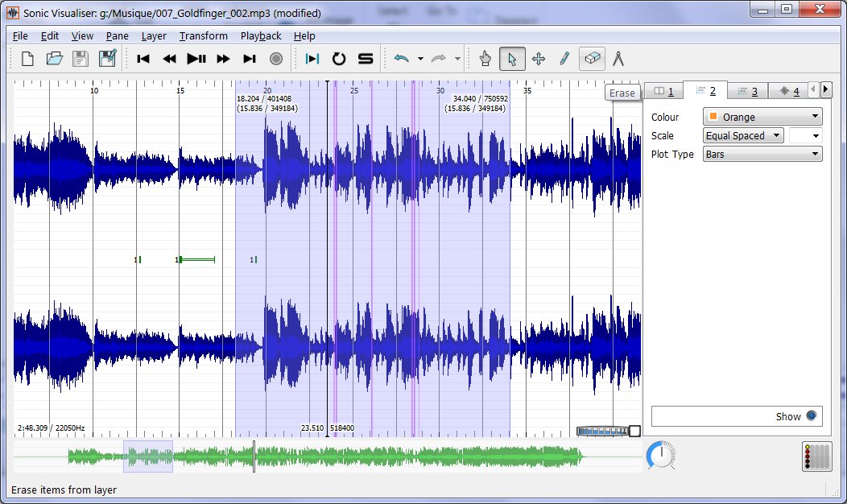The height and width of the screenshot is (504, 847).
Task: Open the Plot Type dropdown showing Bars
Action: [x=762, y=154]
